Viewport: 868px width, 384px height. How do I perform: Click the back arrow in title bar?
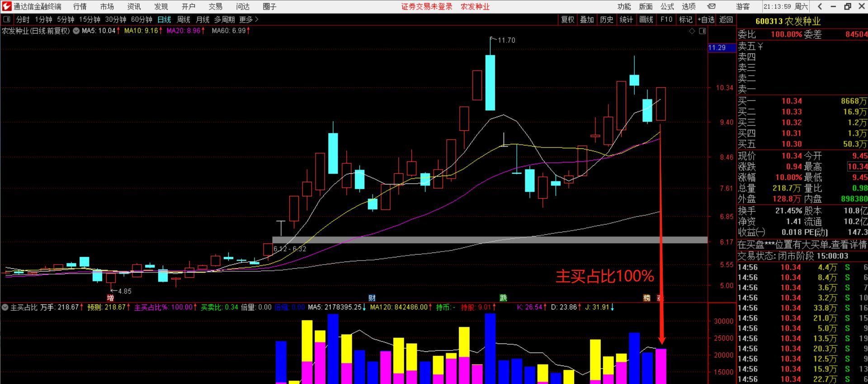[x=820, y=6]
